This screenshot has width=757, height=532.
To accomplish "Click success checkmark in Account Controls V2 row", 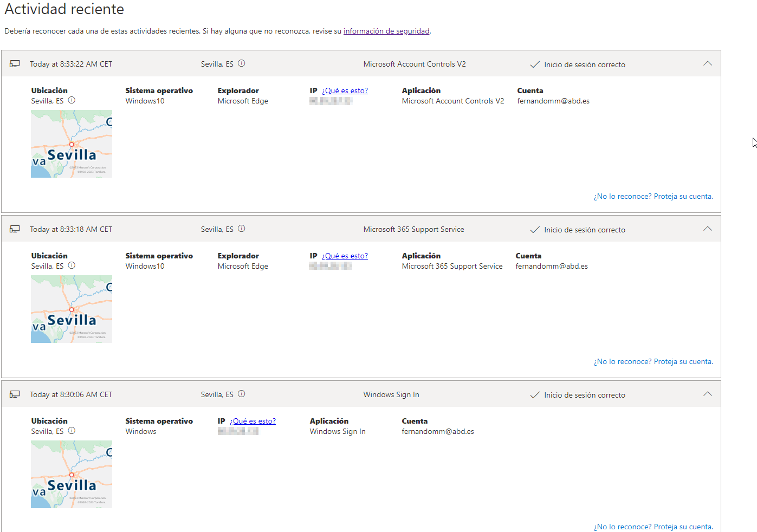I will [x=535, y=64].
